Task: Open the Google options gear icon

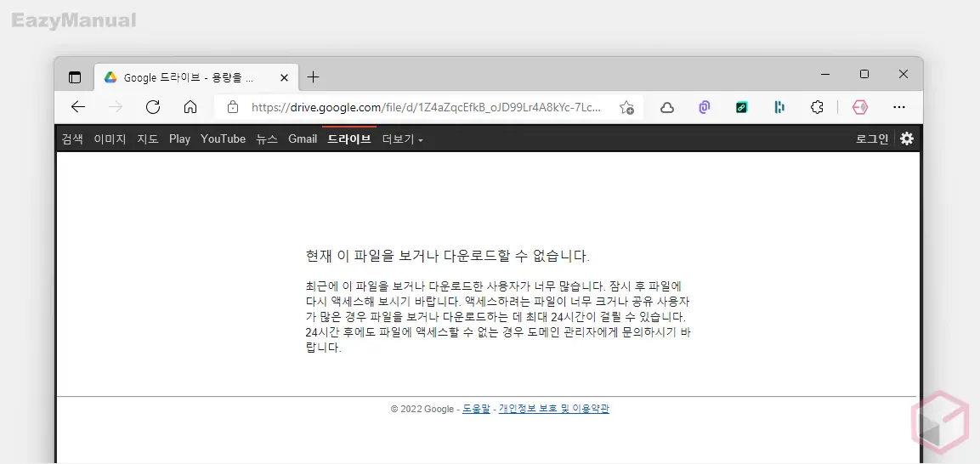Action: pos(907,139)
